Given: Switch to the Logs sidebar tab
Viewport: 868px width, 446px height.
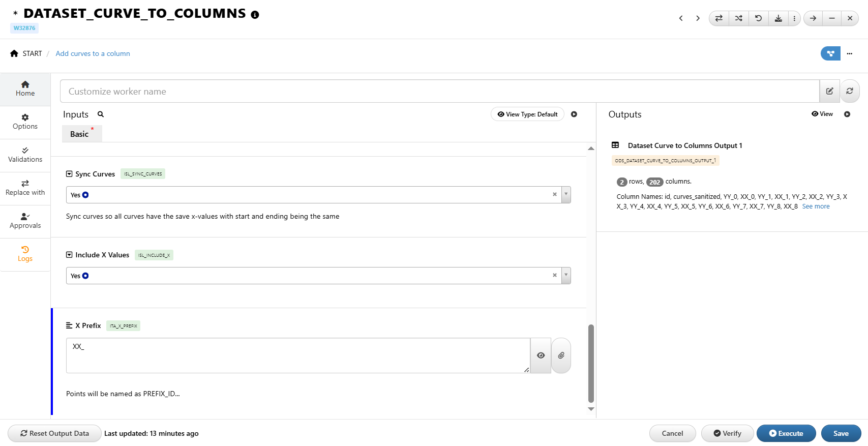Looking at the screenshot, I should (x=25, y=254).
